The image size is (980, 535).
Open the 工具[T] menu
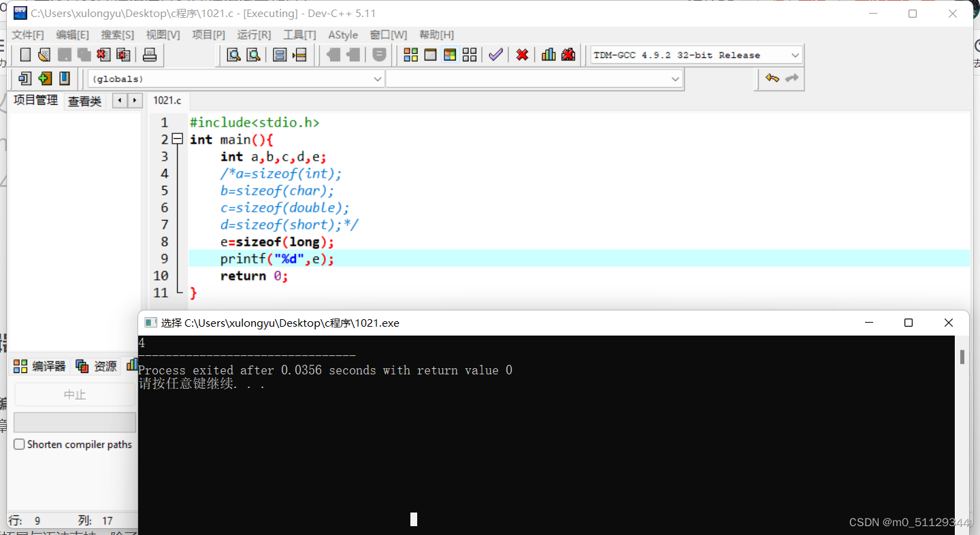299,35
